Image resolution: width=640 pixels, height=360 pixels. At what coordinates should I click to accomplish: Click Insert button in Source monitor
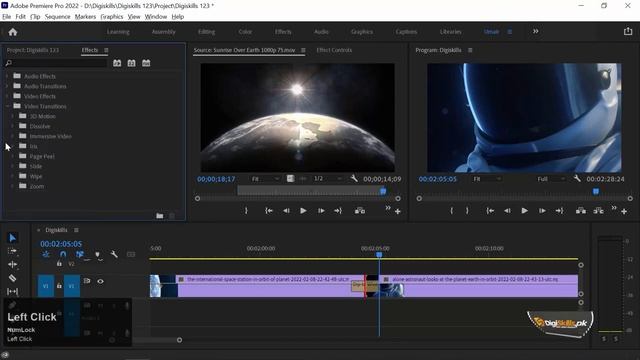click(360, 211)
